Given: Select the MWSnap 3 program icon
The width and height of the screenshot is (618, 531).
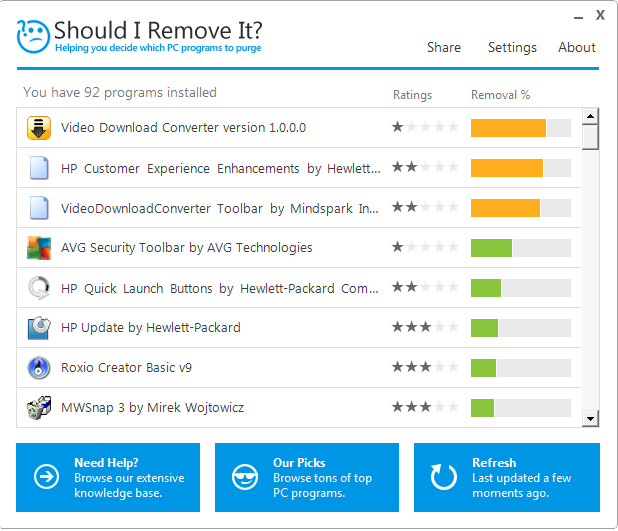Looking at the screenshot, I should [x=39, y=408].
